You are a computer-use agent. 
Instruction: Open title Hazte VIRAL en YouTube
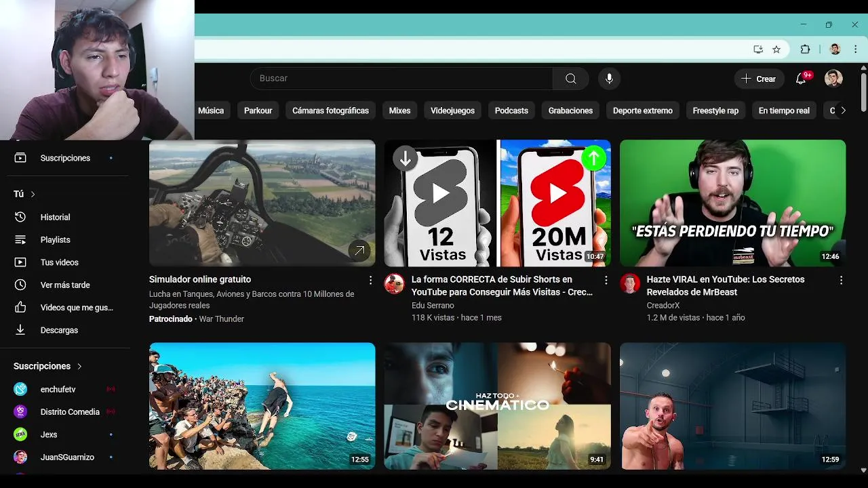[x=726, y=286]
